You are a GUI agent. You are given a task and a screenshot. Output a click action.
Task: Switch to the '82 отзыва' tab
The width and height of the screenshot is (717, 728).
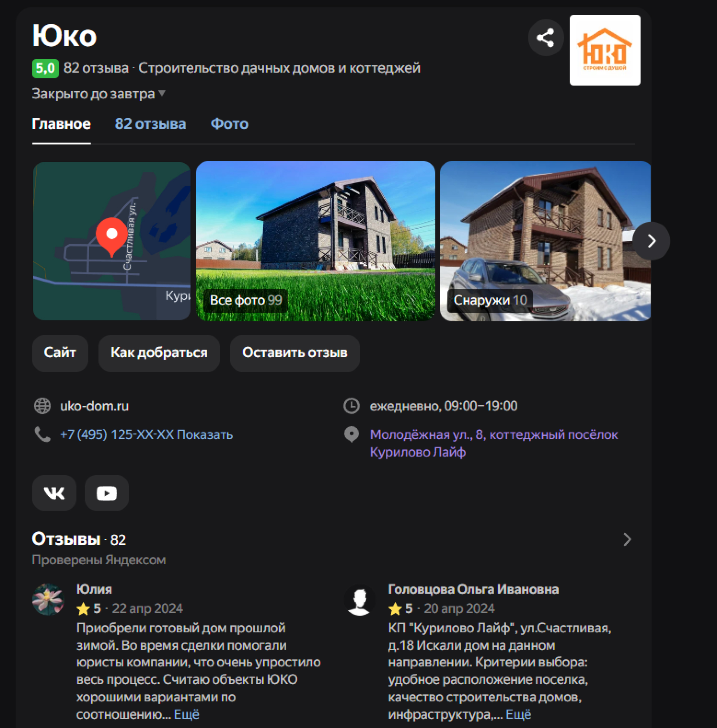(x=150, y=124)
